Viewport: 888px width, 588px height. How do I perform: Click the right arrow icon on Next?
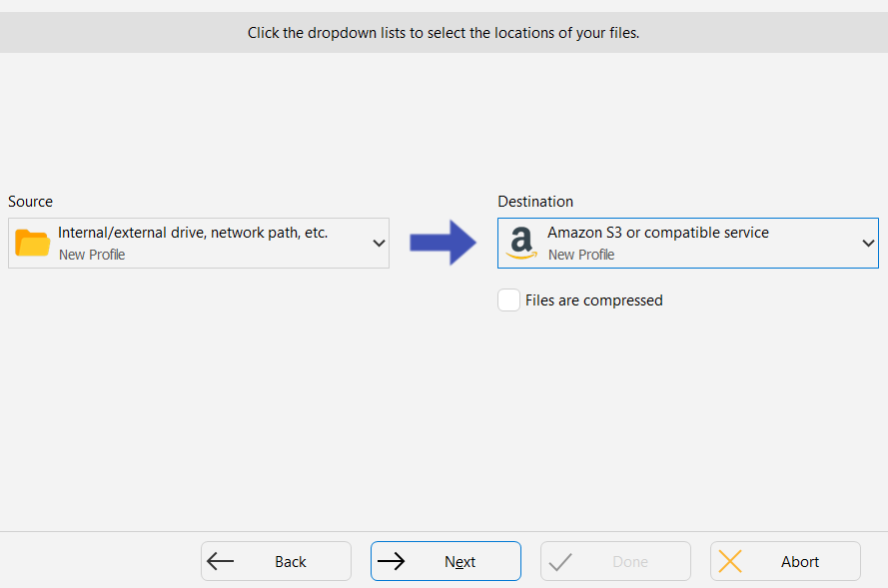391,561
